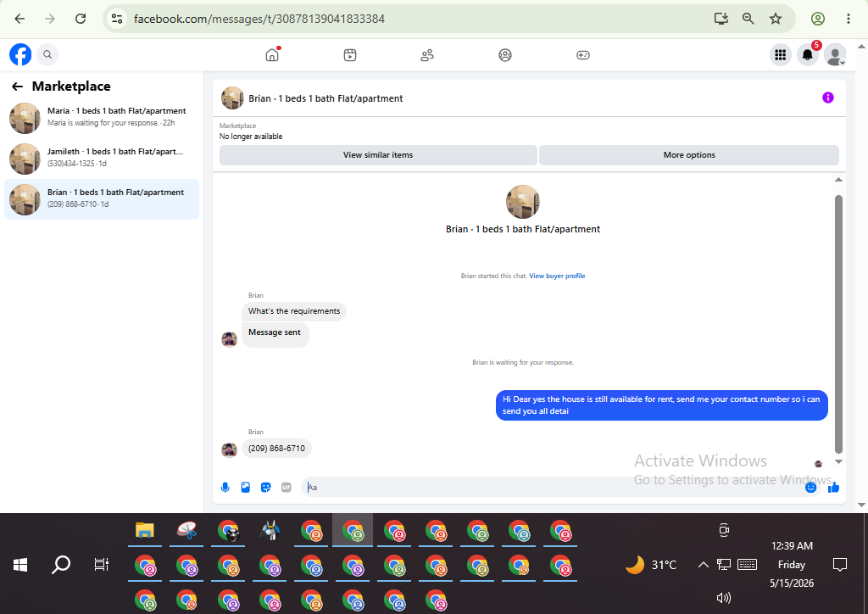Click the phone number message (209) 868-6710
Viewport: 868px width, 614px height.
[277, 449]
